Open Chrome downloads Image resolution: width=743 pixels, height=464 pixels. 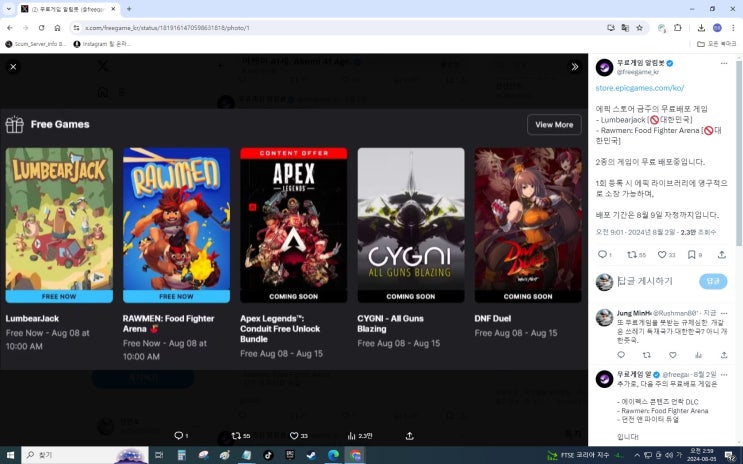coord(701,28)
